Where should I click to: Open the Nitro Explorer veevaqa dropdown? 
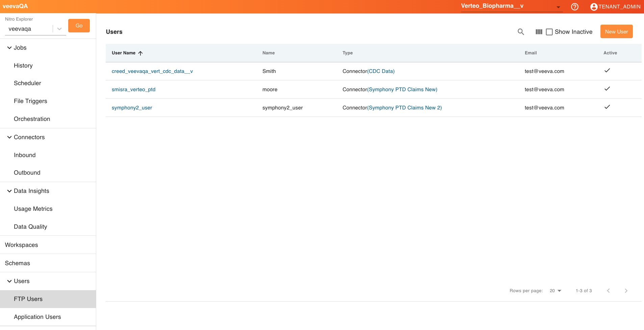(59, 29)
